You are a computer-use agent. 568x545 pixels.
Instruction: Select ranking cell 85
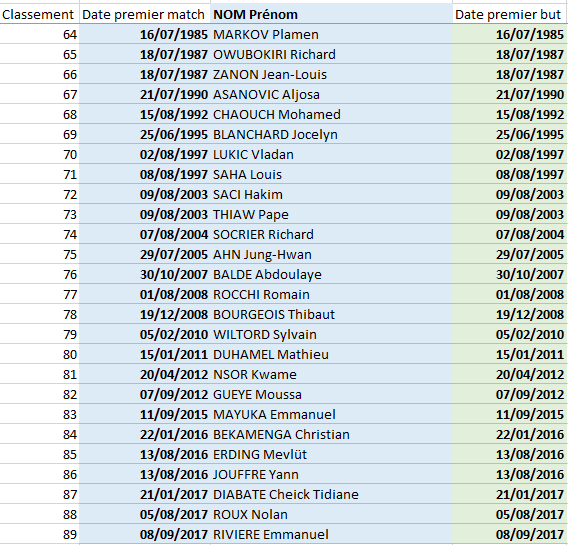(39, 454)
